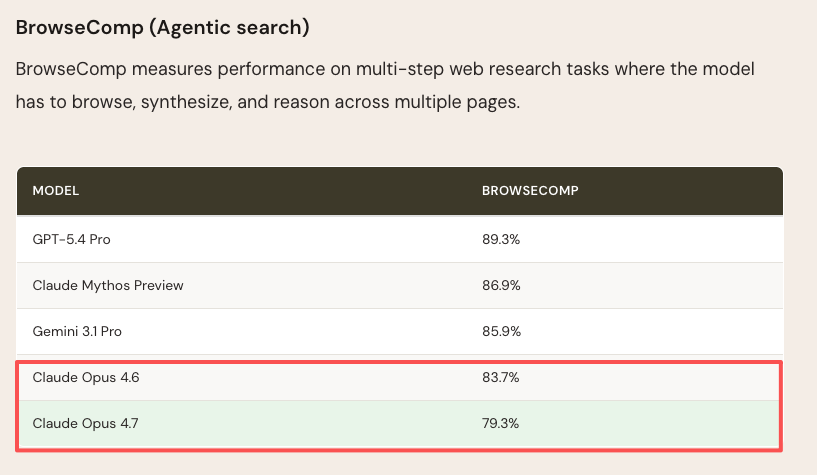Screen dimensions: 817x475
Task: Select the Claude Opus 4.6 model name
Action: tap(86, 377)
